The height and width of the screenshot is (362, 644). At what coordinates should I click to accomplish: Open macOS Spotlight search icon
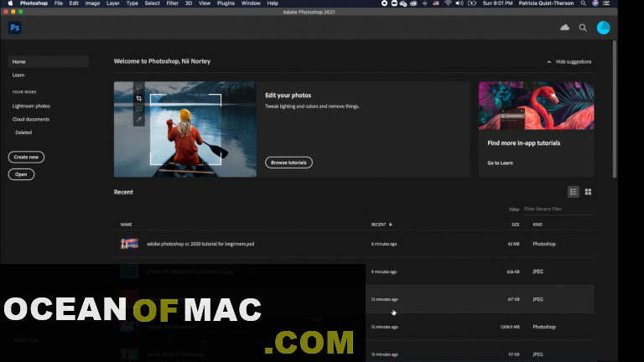584,3
